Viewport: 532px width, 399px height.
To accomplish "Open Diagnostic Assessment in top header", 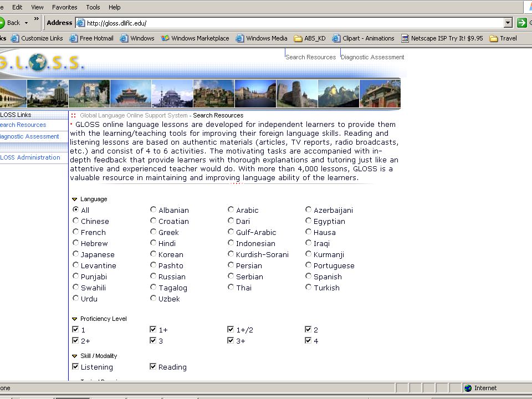I will coord(372,57).
